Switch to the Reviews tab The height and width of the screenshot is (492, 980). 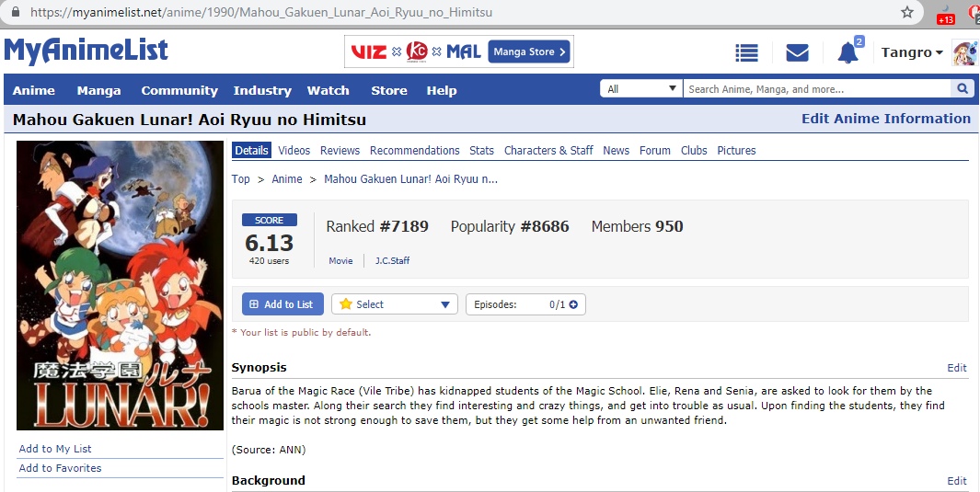[x=340, y=151]
